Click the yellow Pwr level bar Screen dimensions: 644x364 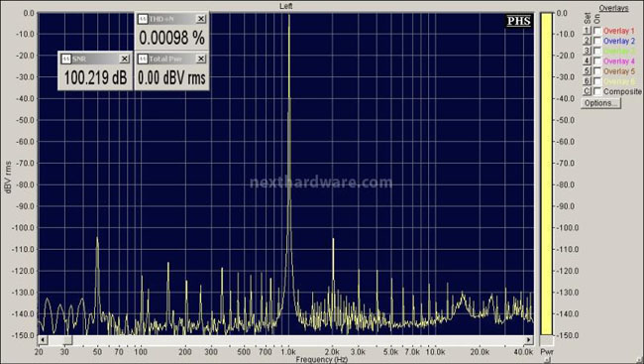(x=546, y=174)
